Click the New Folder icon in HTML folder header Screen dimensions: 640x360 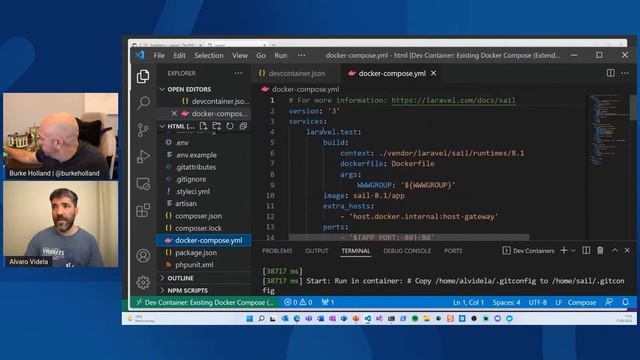[x=217, y=126]
